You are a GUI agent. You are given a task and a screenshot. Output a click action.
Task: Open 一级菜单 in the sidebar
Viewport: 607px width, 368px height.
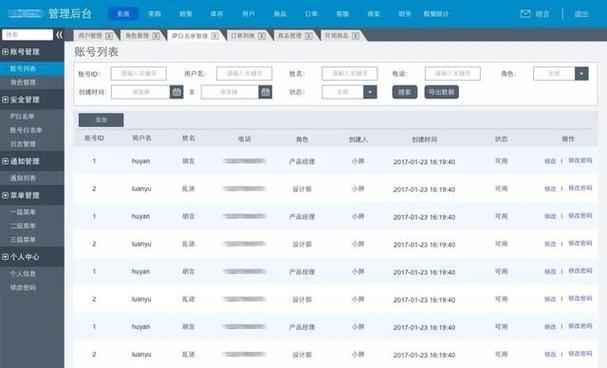click(23, 212)
